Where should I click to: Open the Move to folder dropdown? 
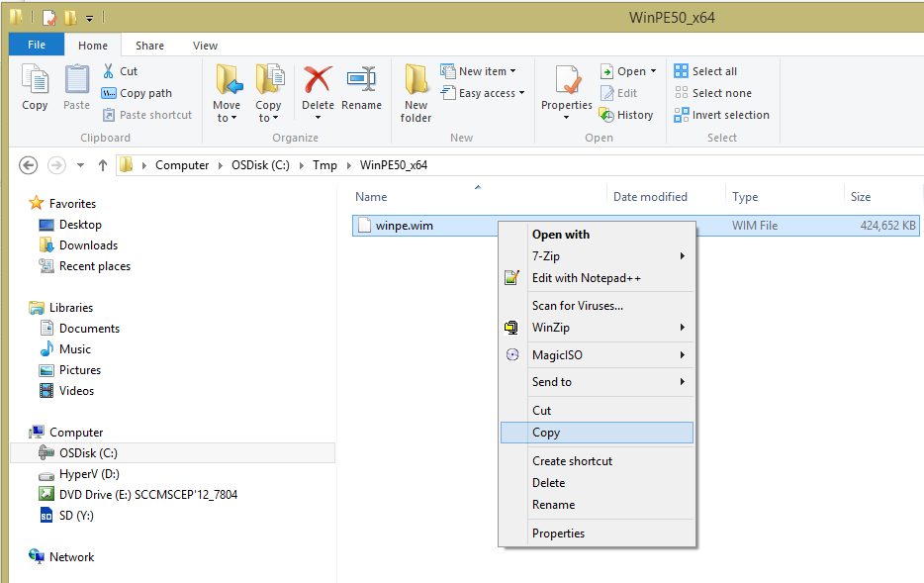pos(227,93)
